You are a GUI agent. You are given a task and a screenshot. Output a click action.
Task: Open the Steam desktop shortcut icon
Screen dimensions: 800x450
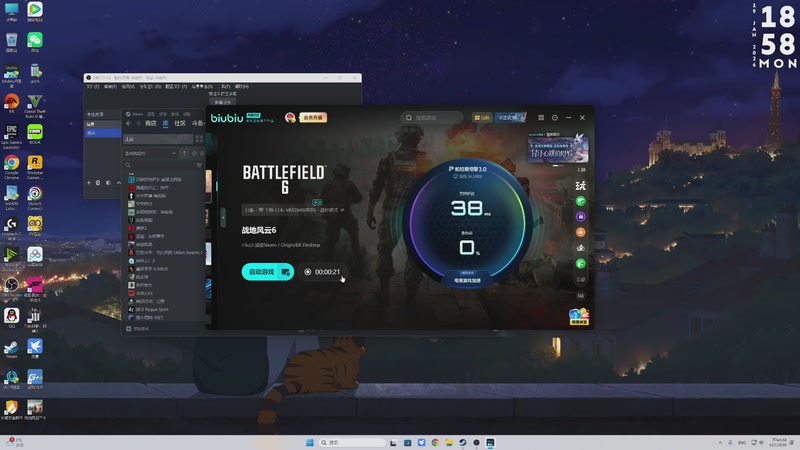pos(12,349)
